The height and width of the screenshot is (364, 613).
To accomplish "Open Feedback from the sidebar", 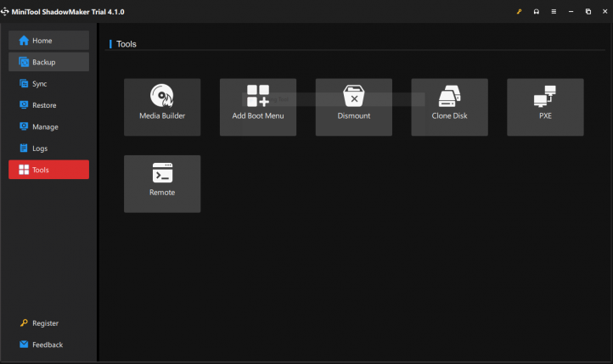I will pyautogui.click(x=49, y=344).
